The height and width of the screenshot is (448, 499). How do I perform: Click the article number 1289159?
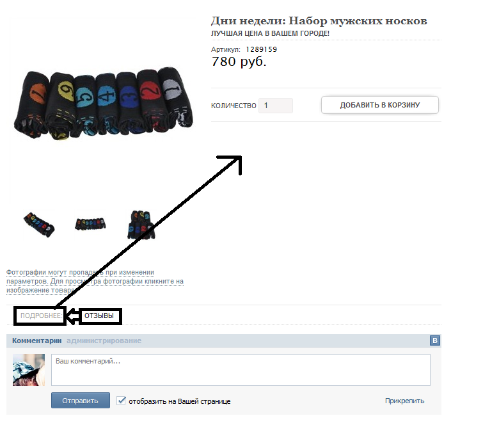coord(261,49)
